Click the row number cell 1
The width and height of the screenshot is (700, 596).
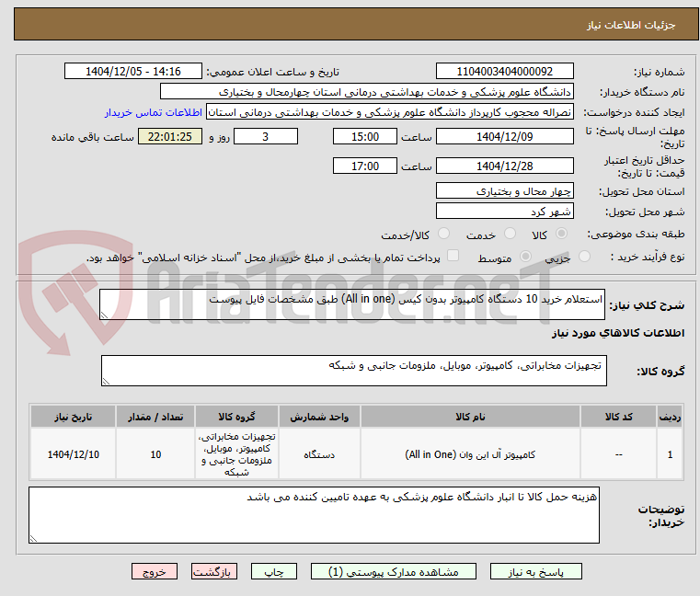pos(670,454)
